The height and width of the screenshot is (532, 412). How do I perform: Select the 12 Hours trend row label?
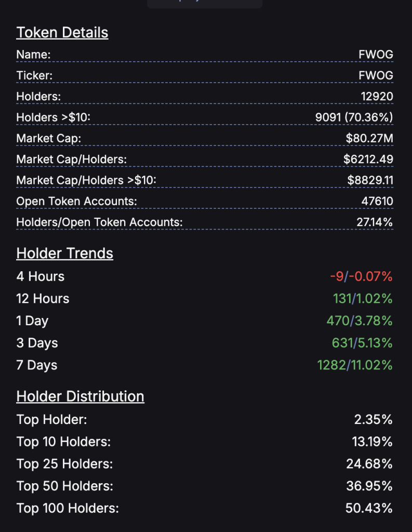pyautogui.click(x=43, y=299)
